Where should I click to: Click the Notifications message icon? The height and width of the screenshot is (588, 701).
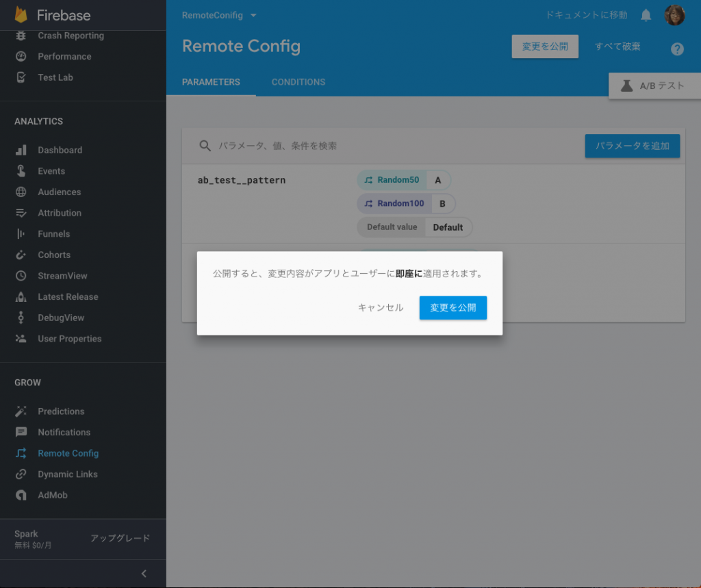pos(21,432)
